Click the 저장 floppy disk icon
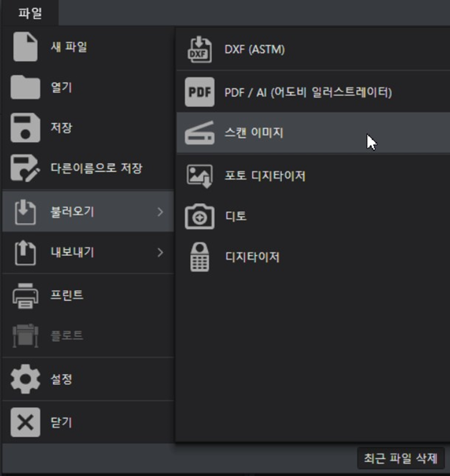 click(x=25, y=128)
